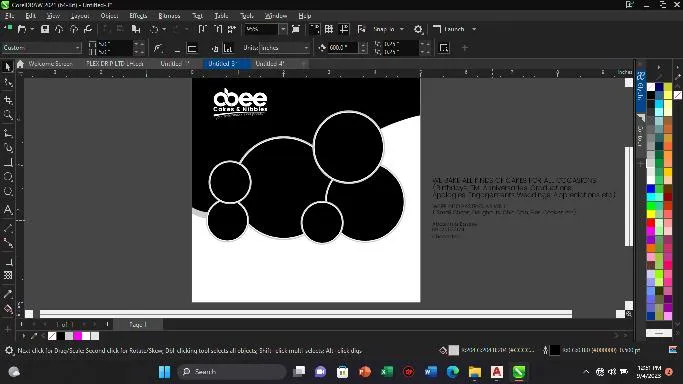Toggle the show grid icon
683x384 pixels.
pos(329,29)
